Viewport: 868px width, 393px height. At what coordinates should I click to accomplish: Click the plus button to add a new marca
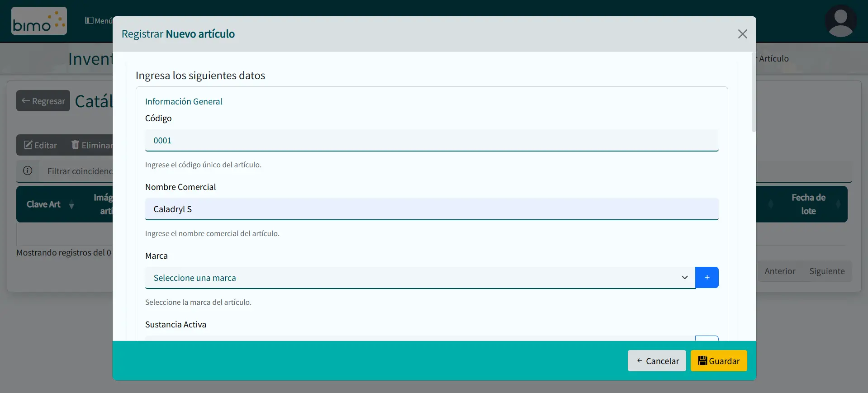(x=707, y=277)
